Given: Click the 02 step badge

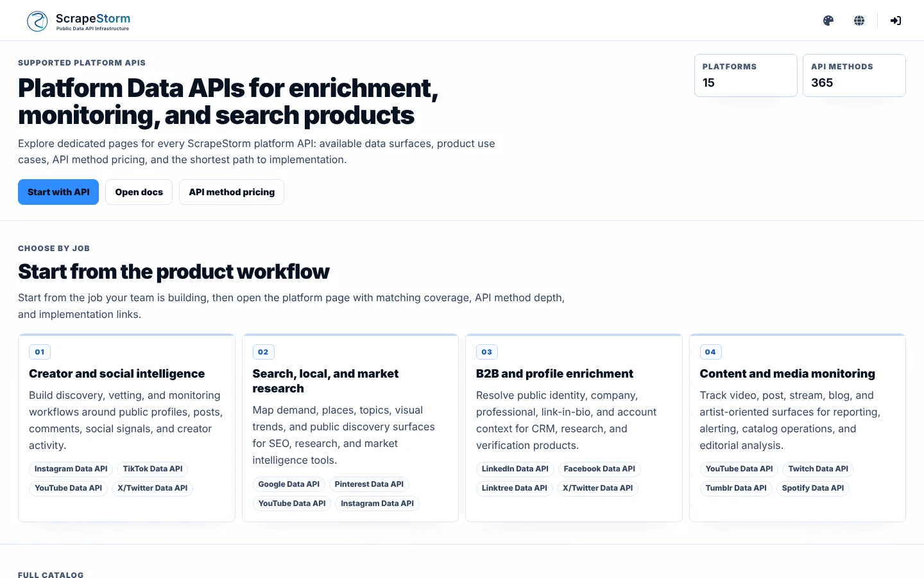Looking at the screenshot, I should click(x=263, y=352).
